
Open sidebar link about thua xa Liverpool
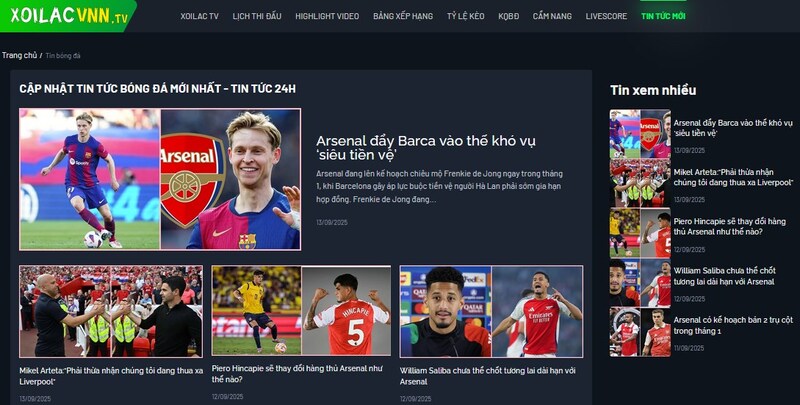[733, 178]
